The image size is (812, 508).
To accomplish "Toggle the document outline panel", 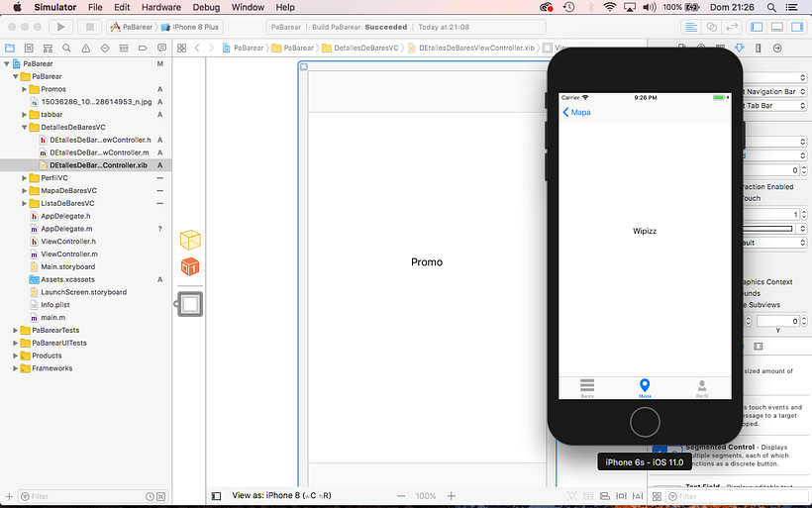I will [x=217, y=496].
